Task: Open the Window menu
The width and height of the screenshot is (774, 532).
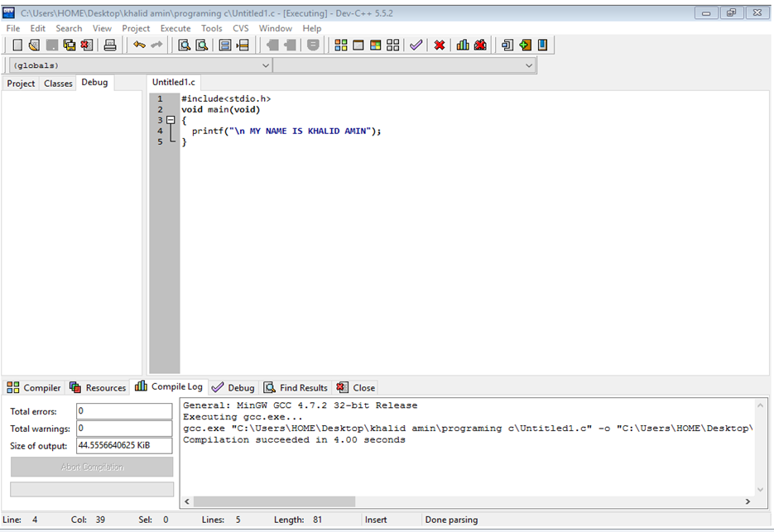Action: (276, 28)
